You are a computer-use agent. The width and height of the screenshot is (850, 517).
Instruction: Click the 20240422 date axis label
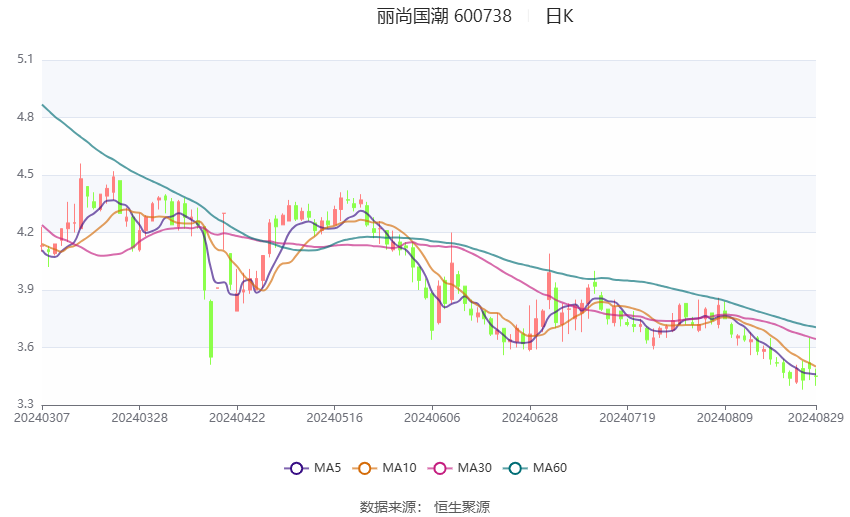click(x=237, y=418)
